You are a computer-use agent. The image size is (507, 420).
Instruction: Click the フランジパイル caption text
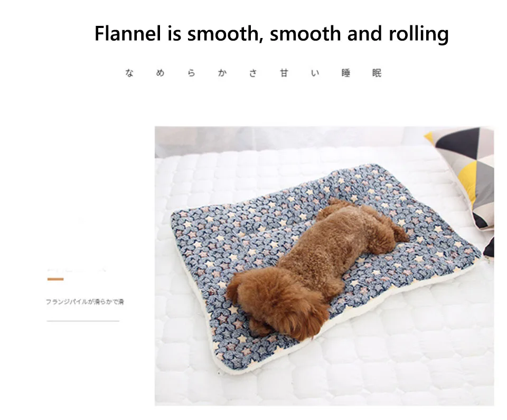[84, 302]
